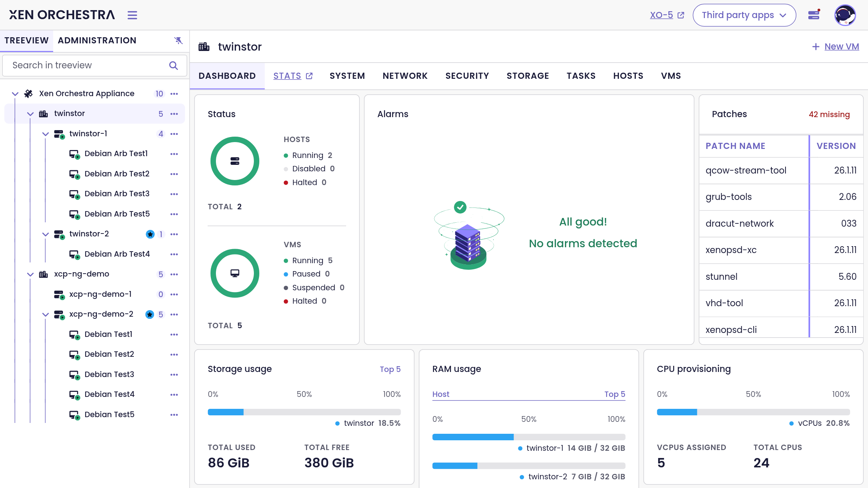Click the search magnifier icon in treeview
868x488 pixels.
[174, 65]
